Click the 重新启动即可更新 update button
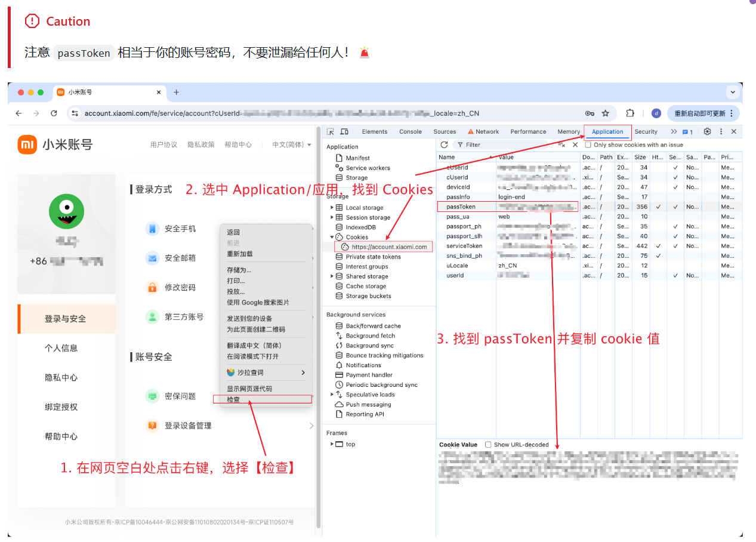Screen dimensions: 756x542 click(703, 113)
